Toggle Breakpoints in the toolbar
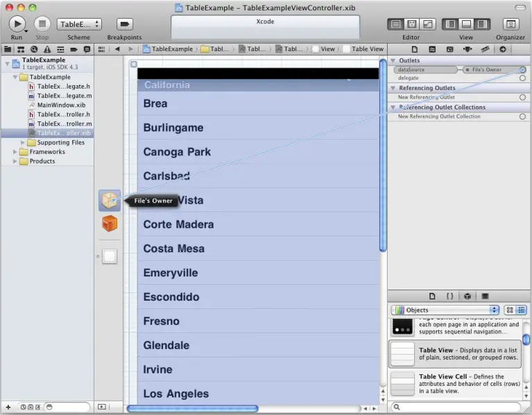The width and height of the screenshot is (532, 415). tap(125, 24)
